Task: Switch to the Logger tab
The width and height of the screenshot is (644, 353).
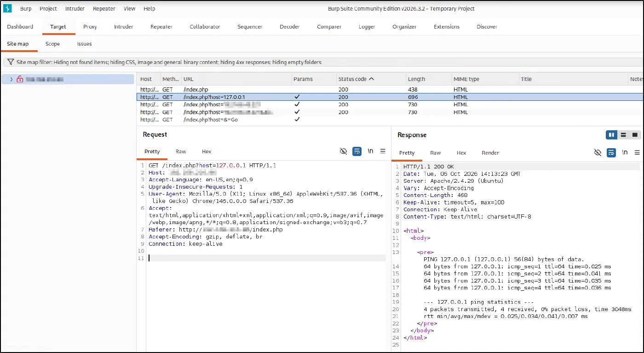Action: tap(367, 27)
